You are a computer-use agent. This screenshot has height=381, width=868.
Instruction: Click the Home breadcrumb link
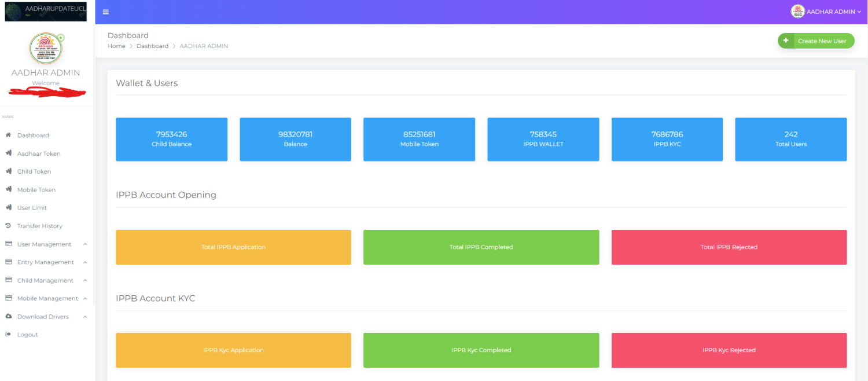(116, 46)
